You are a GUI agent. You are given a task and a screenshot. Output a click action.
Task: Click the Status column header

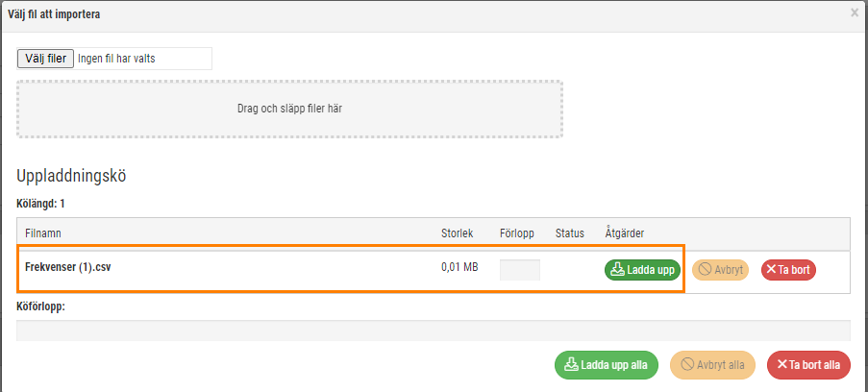coord(570,233)
